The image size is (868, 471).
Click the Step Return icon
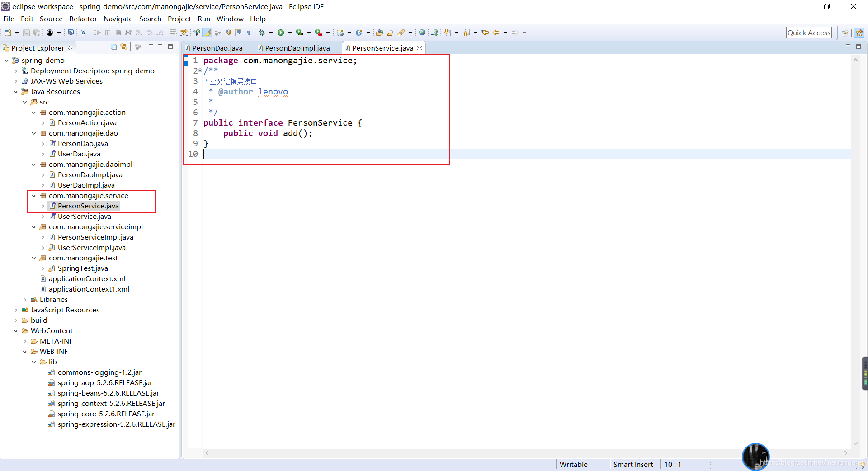160,33
